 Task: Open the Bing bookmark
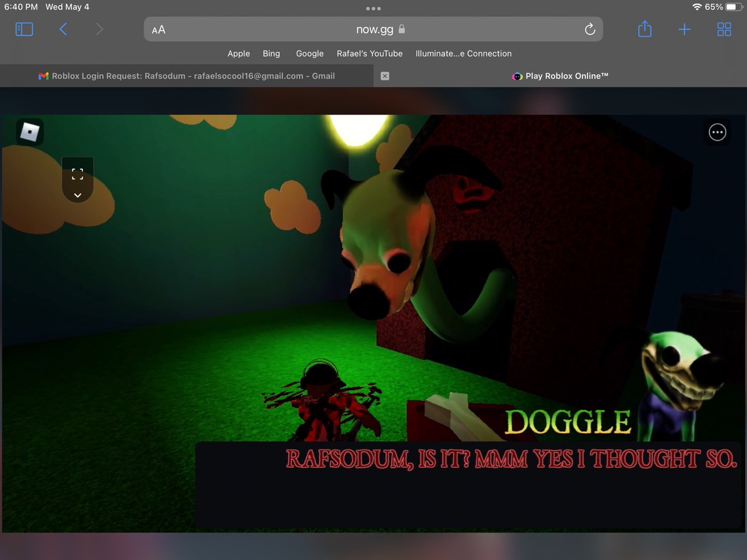271,54
